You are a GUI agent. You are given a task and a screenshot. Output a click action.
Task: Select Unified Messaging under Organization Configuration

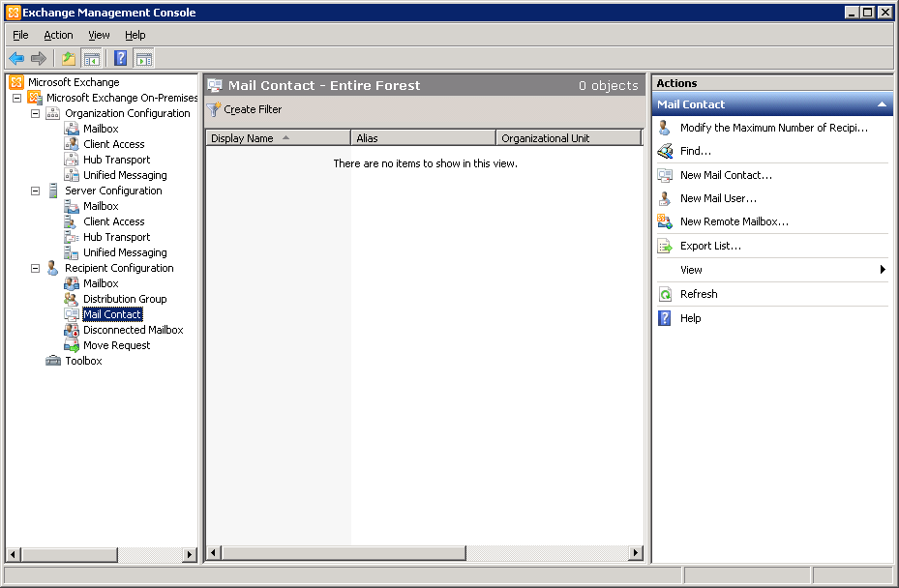click(x=125, y=175)
